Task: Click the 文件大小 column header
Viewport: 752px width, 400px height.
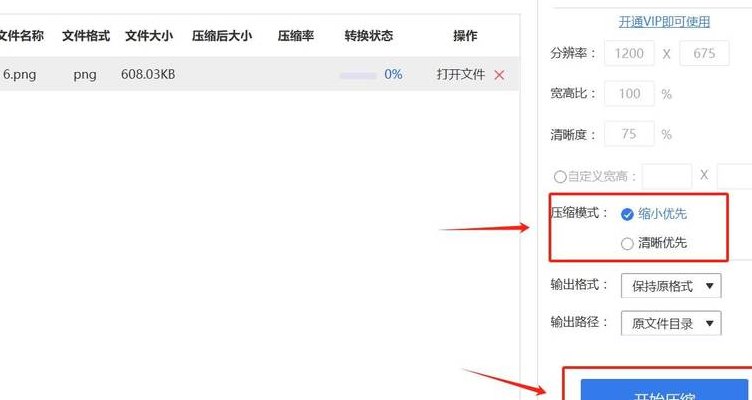Action: point(149,35)
